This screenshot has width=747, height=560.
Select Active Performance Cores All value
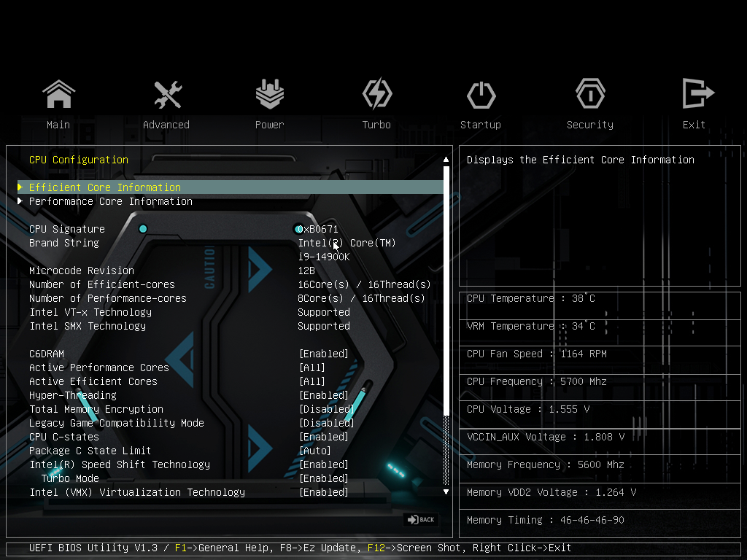coord(312,367)
